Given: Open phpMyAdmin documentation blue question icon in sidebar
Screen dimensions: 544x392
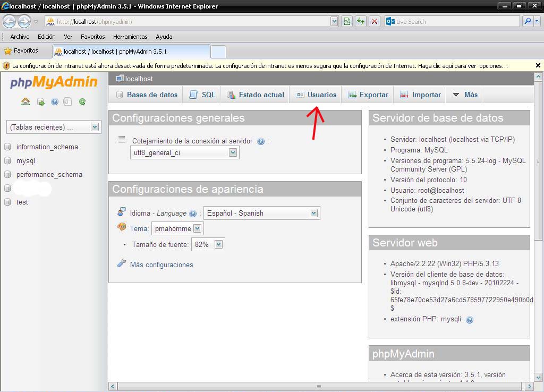Looking at the screenshot, I should point(55,101).
